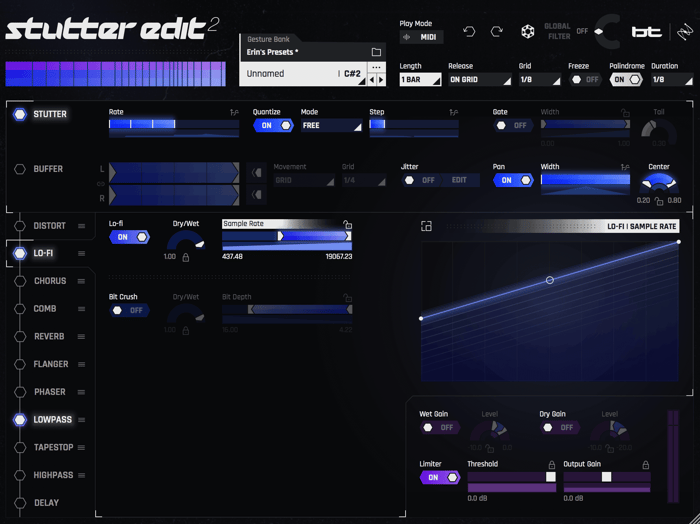Click the undo arrow icon
This screenshot has width=700, height=524.
click(469, 32)
